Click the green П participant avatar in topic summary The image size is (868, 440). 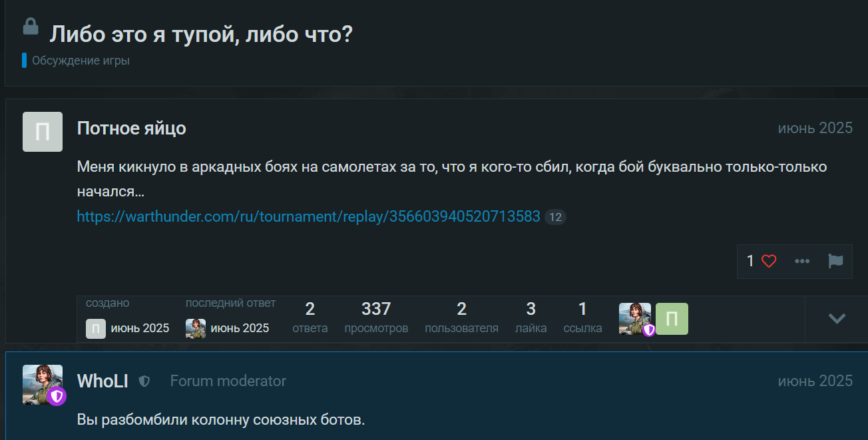(x=672, y=319)
